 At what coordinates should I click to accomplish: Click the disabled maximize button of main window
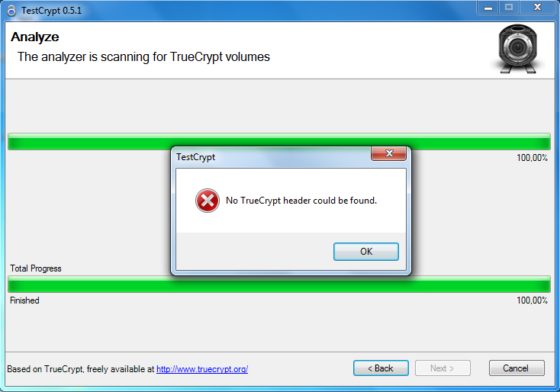pos(509,8)
